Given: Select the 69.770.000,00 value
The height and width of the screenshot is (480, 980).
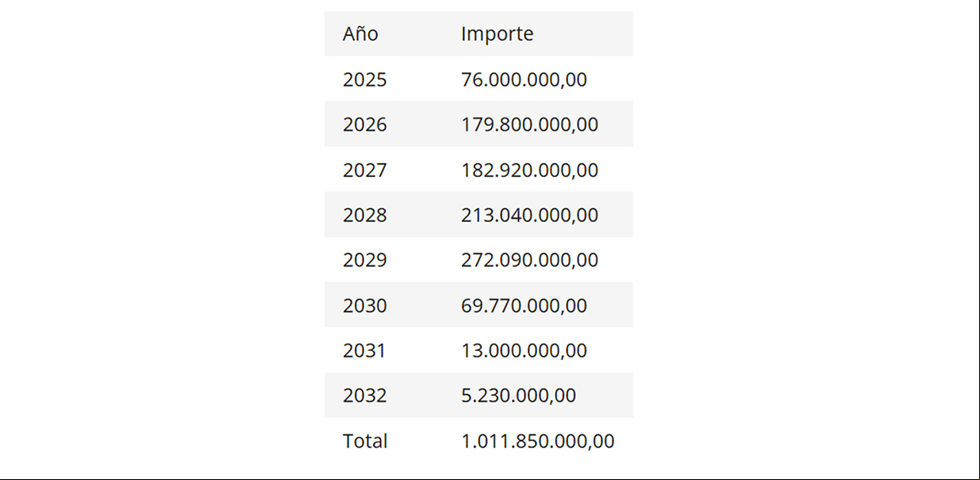Looking at the screenshot, I should pyautogui.click(x=524, y=306).
